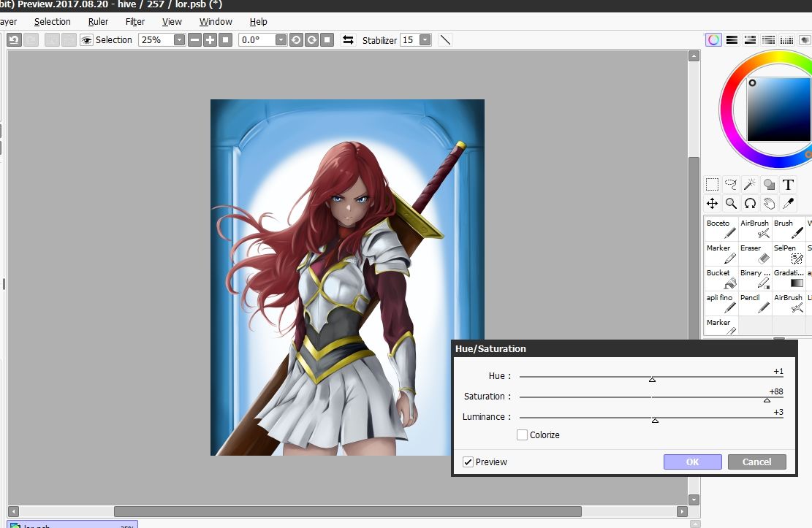Select the rectangular selection tool

[712, 184]
